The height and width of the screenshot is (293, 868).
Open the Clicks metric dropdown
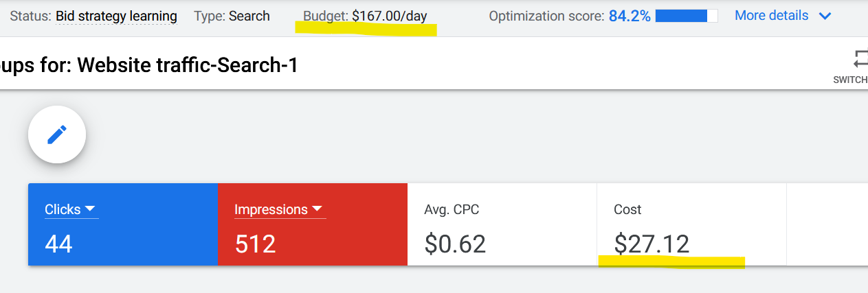[x=90, y=210]
